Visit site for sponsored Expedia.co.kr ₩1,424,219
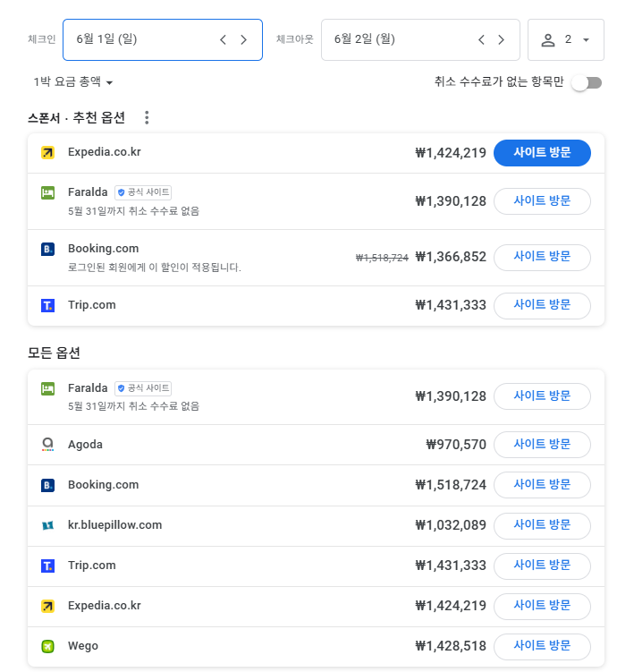Viewport: 617px width, 672px height. (x=542, y=153)
